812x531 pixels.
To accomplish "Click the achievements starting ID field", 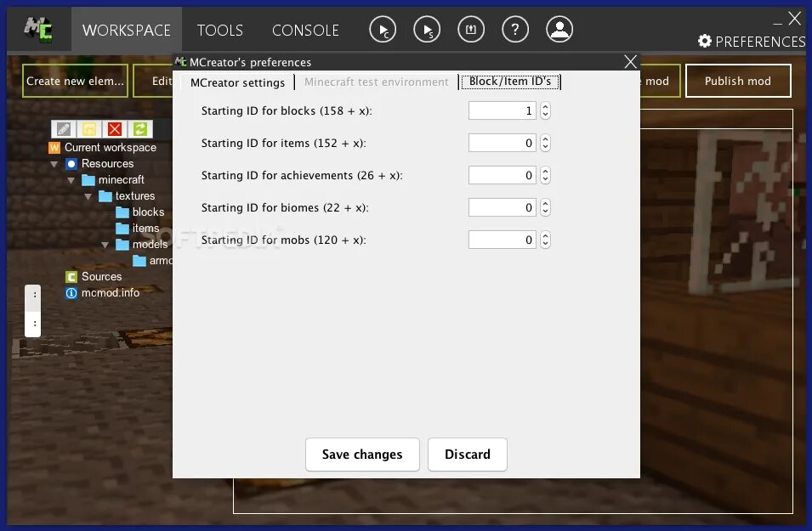I will (503, 175).
